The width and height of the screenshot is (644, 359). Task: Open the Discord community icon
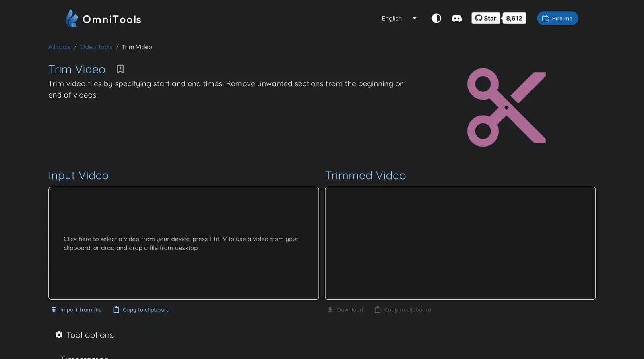point(456,18)
